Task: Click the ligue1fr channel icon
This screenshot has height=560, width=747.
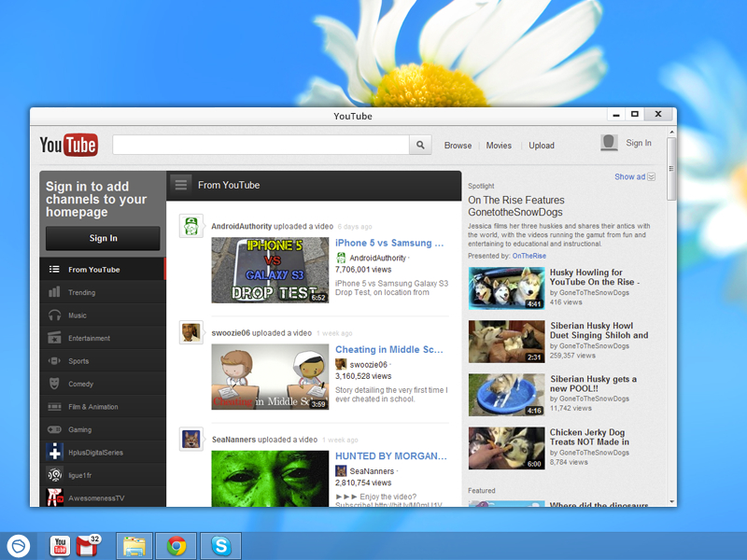Action: pyautogui.click(x=55, y=475)
